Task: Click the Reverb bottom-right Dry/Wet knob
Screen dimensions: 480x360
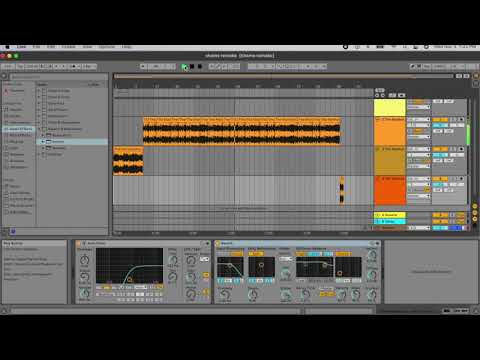Action: (x=372, y=294)
